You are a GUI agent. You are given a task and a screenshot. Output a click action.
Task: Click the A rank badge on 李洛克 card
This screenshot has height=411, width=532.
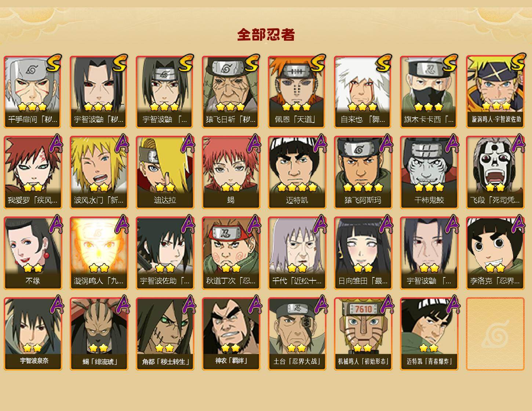[517, 224]
